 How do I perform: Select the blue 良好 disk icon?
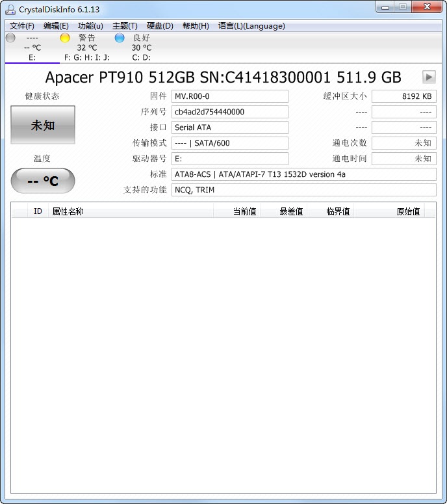point(120,38)
